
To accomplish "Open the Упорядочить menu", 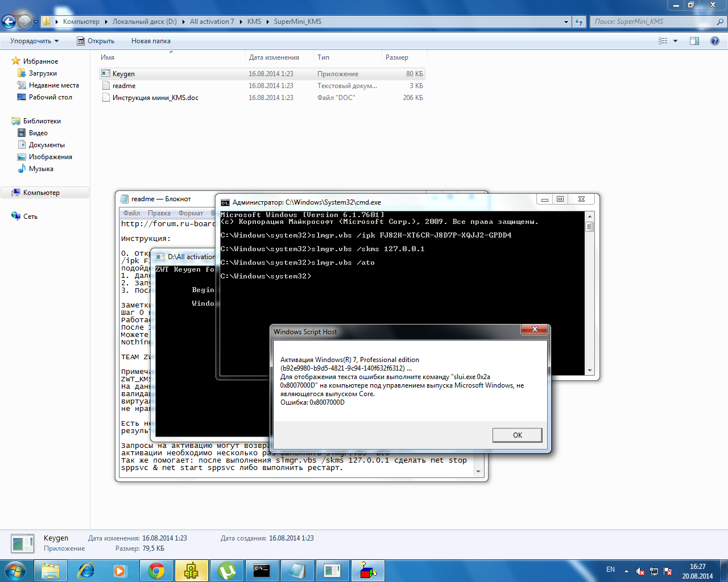I will 34,41.
